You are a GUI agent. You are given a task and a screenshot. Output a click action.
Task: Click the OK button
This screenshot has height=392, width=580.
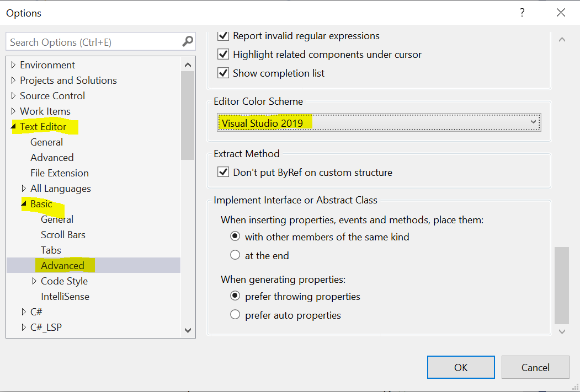coord(460,367)
